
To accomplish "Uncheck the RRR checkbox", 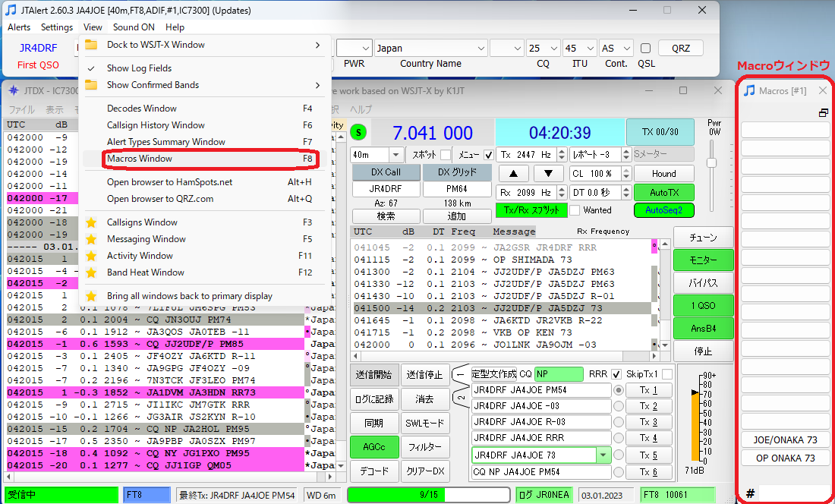I will click(615, 374).
